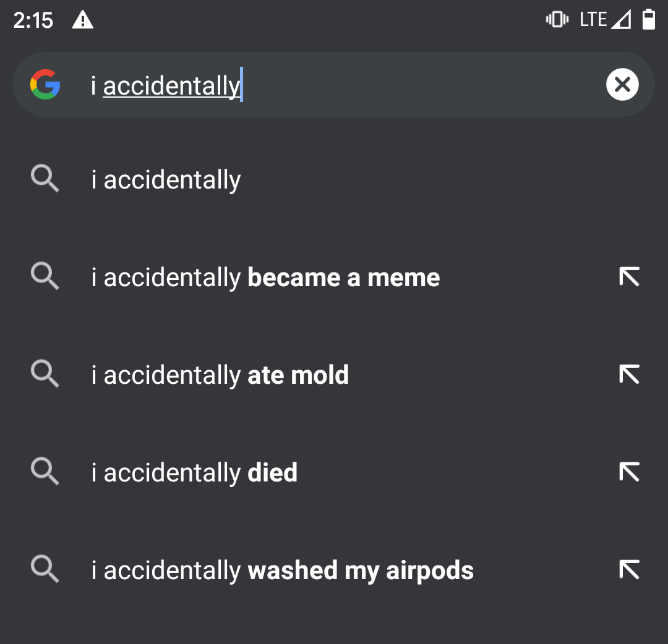This screenshot has height=644, width=668.
Task: Click magnifier icon next to "washed my airpods"
Action: coord(45,569)
